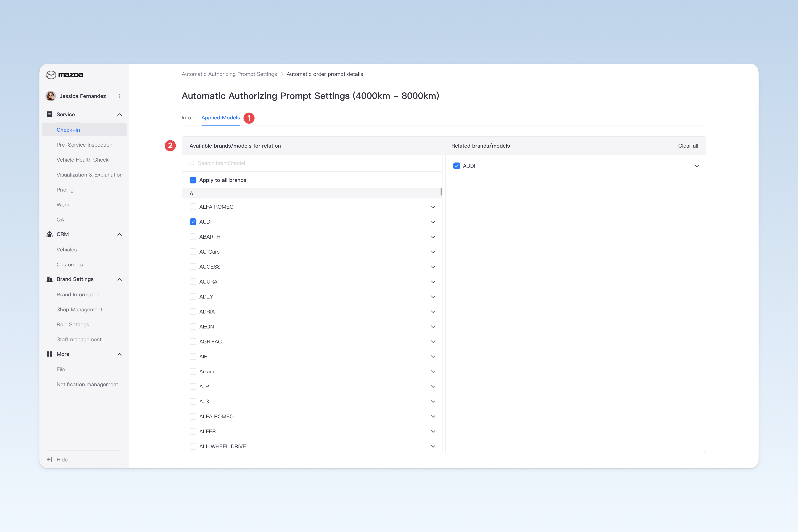798x532 pixels.
Task: Collapse the Brand Settings section chevron
Action: pos(119,279)
